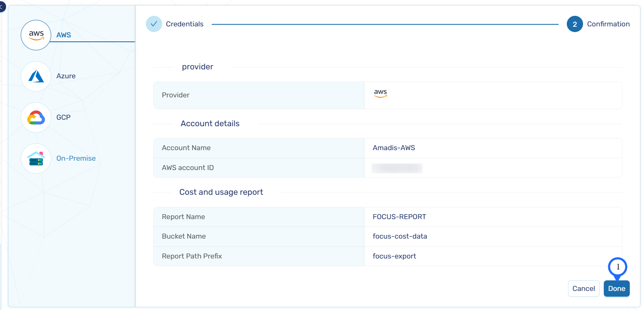The width and height of the screenshot is (644, 310).
Task: Click the Credentials step checkmark icon
Action: (x=154, y=24)
